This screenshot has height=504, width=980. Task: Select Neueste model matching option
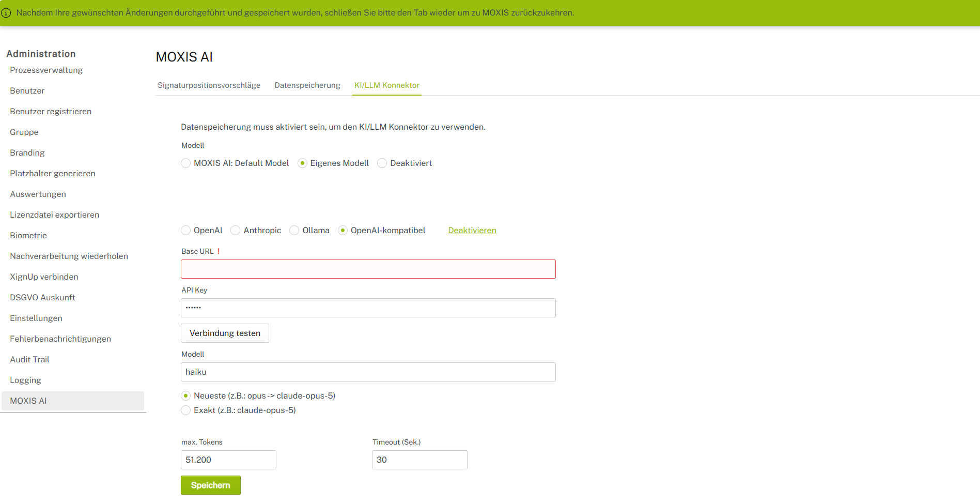click(x=186, y=396)
